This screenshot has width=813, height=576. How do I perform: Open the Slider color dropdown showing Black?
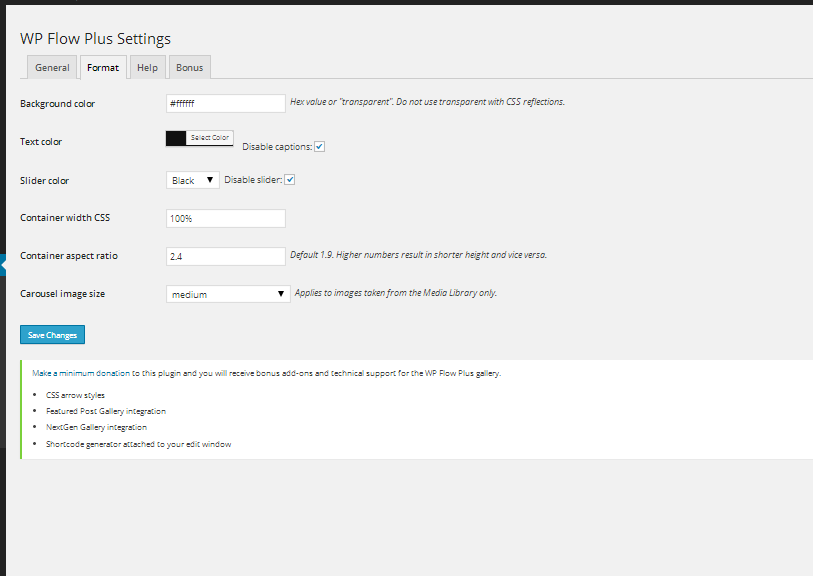point(192,180)
